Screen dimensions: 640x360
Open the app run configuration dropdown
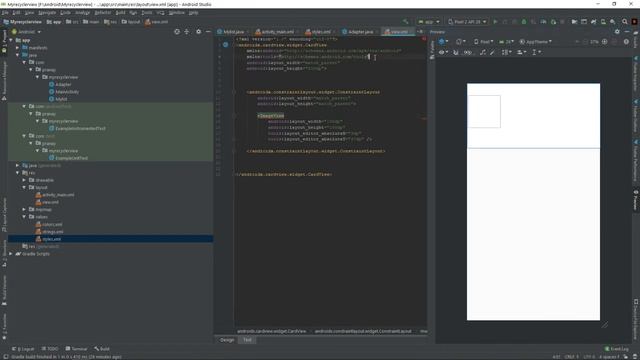429,22
